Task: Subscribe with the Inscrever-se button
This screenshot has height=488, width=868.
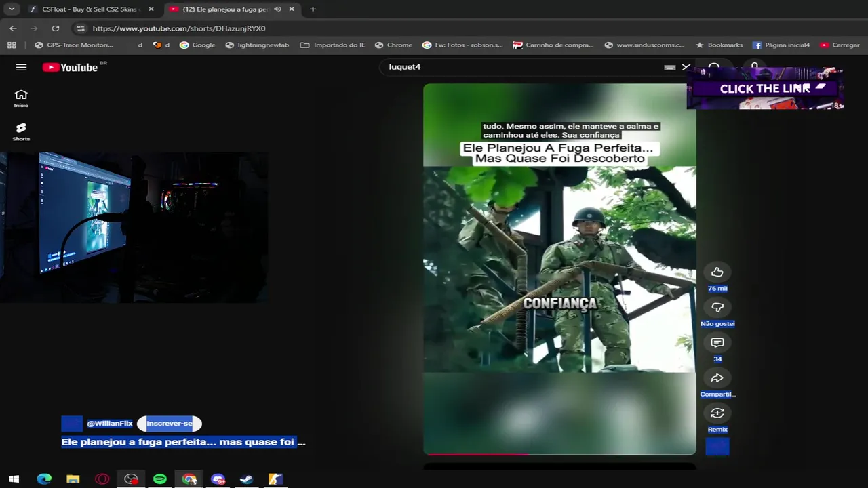Action: pyautogui.click(x=170, y=424)
